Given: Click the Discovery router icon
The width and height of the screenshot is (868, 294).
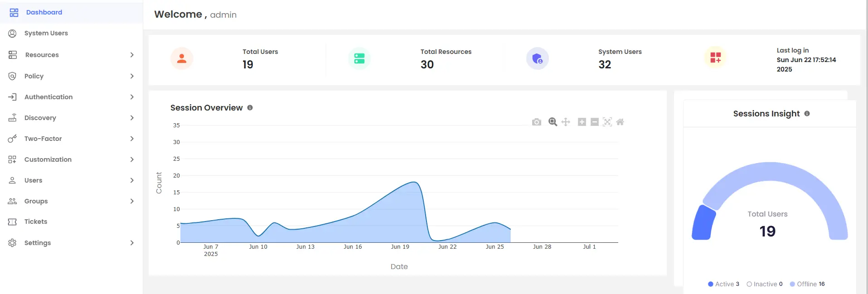Looking at the screenshot, I should click(12, 117).
